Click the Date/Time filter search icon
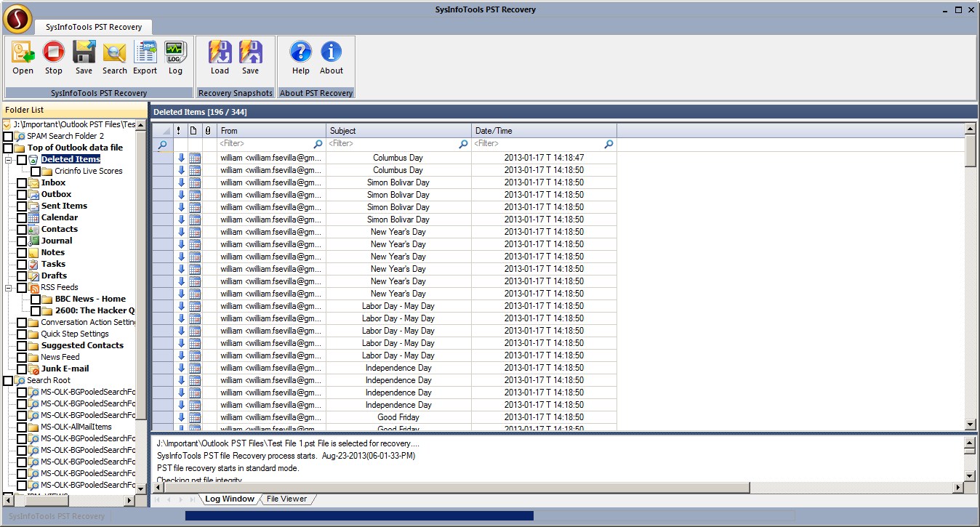The image size is (980, 527). point(609,144)
